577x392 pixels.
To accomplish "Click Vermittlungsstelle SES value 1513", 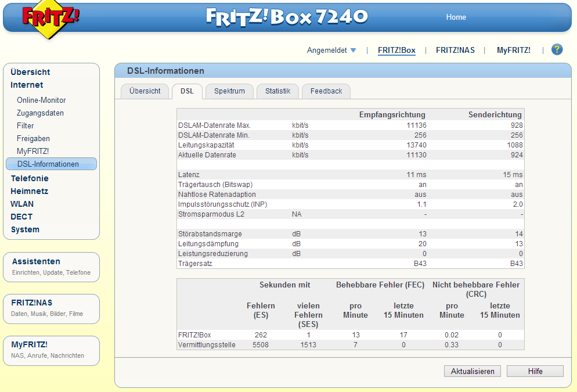I will tap(308, 345).
